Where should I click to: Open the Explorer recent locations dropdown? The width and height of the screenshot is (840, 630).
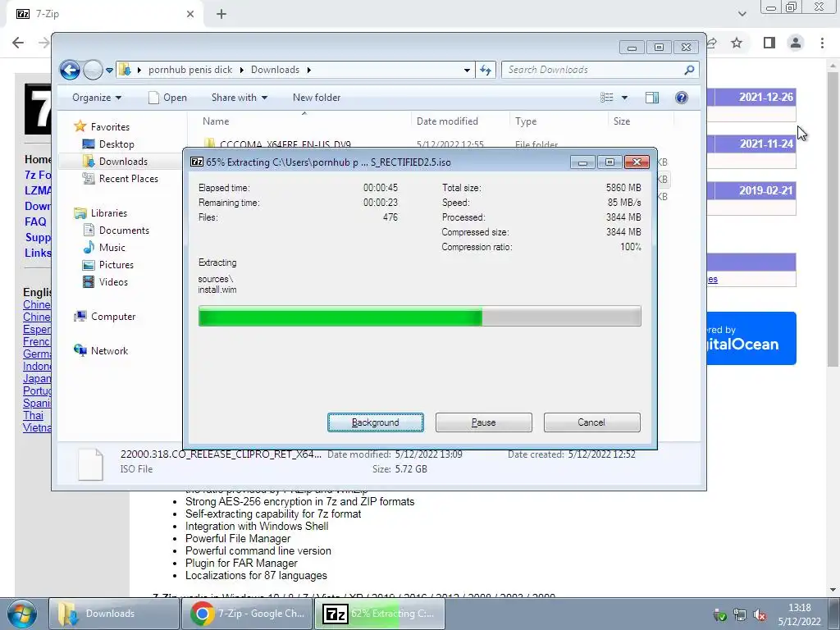(x=109, y=71)
